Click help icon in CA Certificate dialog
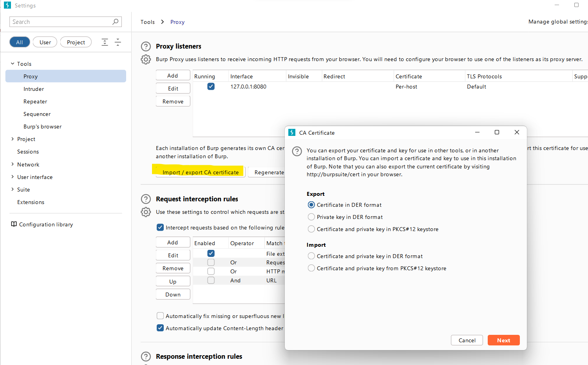The height and width of the screenshot is (365, 588). [297, 151]
